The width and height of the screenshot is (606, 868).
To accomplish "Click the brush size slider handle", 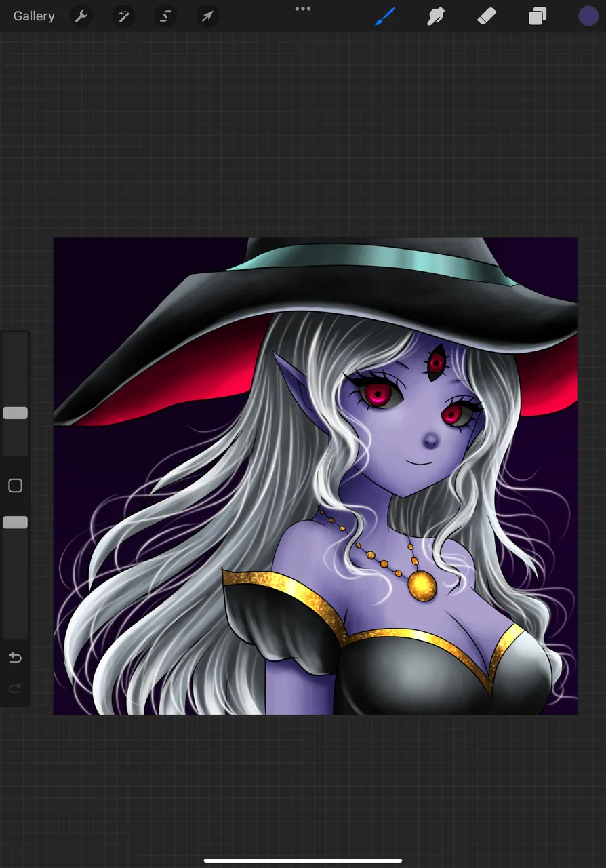I will click(x=15, y=413).
